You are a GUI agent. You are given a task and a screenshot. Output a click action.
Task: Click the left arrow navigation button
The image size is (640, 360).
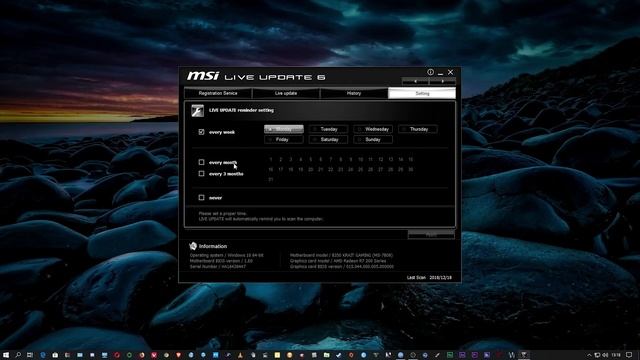[x=415, y=81]
